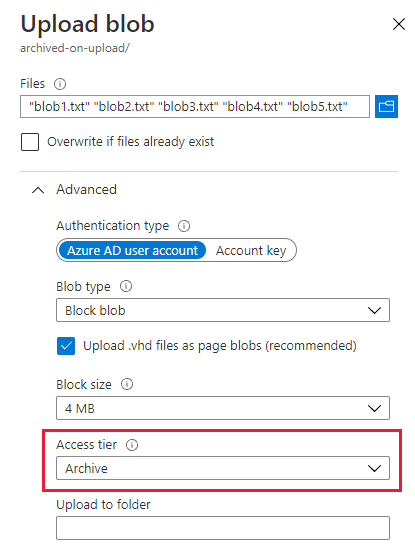Screen dimensions: 415x552
Task: Close the Upload blob panel
Action: click(398, 24)
